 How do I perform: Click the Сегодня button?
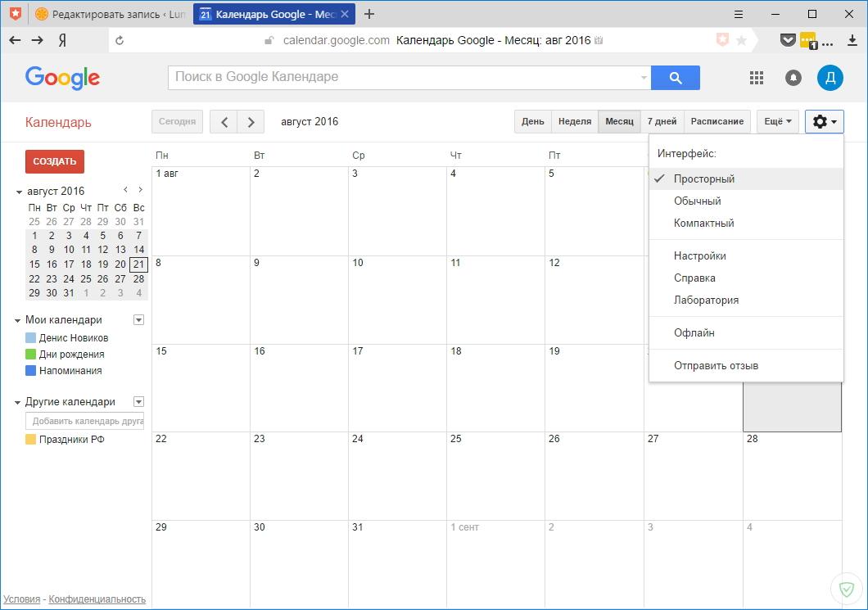click(x=177, y=122)
